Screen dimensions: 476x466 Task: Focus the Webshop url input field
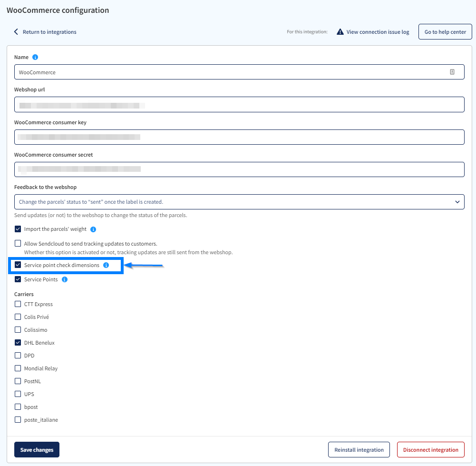pos(239,105)
